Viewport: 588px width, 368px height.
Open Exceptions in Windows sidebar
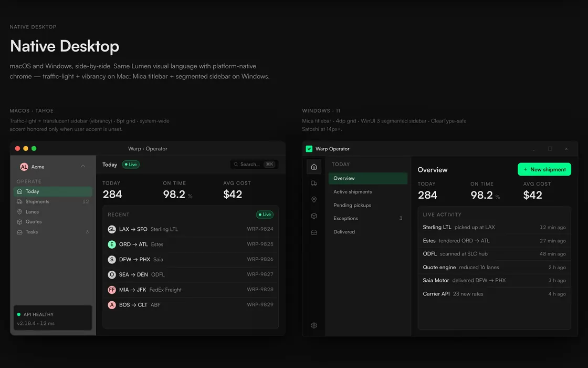coord(368,219)
